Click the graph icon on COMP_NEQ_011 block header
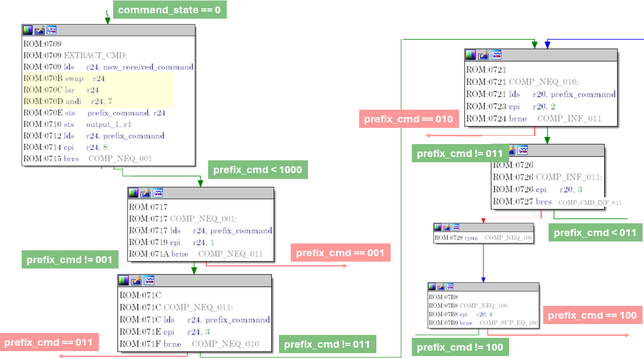Viewport: 644px width, 359px height. (x=149, y=280)
